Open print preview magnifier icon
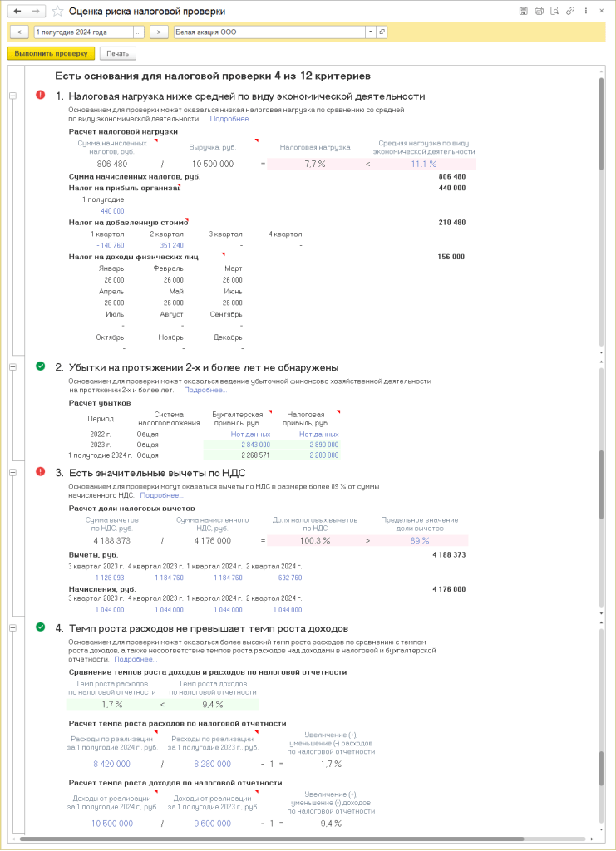The height and width of the screenshot is (851, 616). (x=554, y=12)
